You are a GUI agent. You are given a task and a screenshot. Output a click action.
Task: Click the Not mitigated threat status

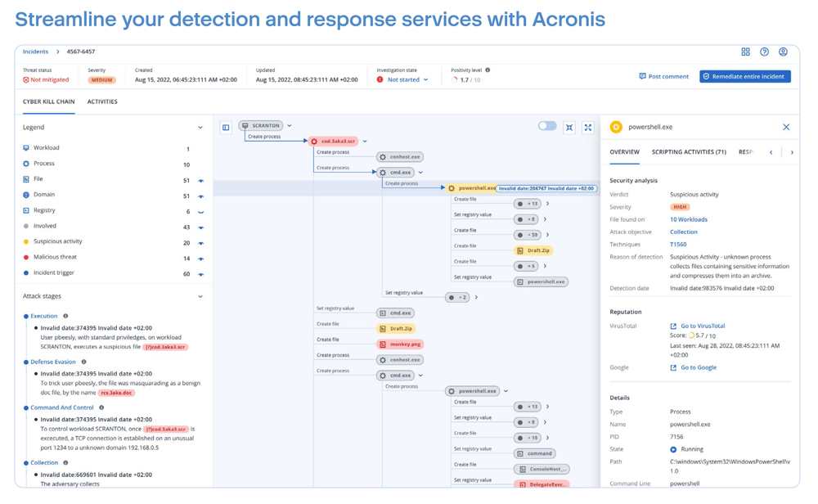coord(46,80)
